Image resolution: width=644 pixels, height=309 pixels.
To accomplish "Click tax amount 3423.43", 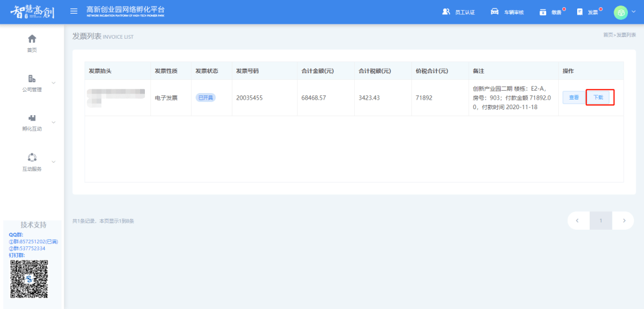I will (369, 98).
